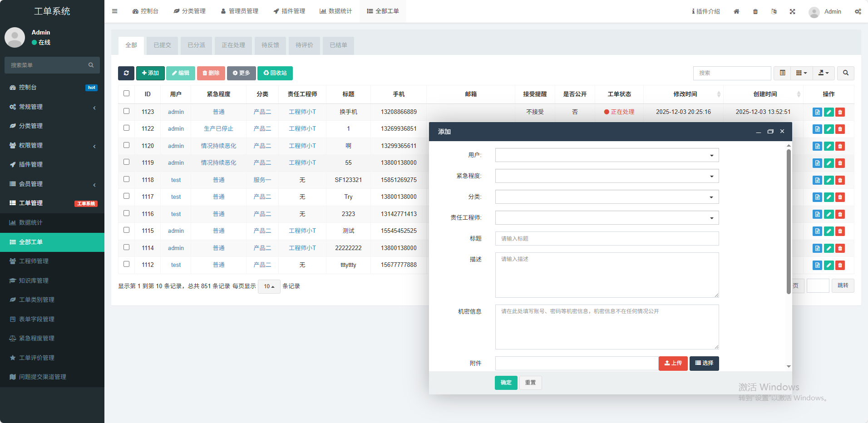Select the checkbox for ticket 1123
The width and height of the screenshot is (868, 423).
click(127, 111)
